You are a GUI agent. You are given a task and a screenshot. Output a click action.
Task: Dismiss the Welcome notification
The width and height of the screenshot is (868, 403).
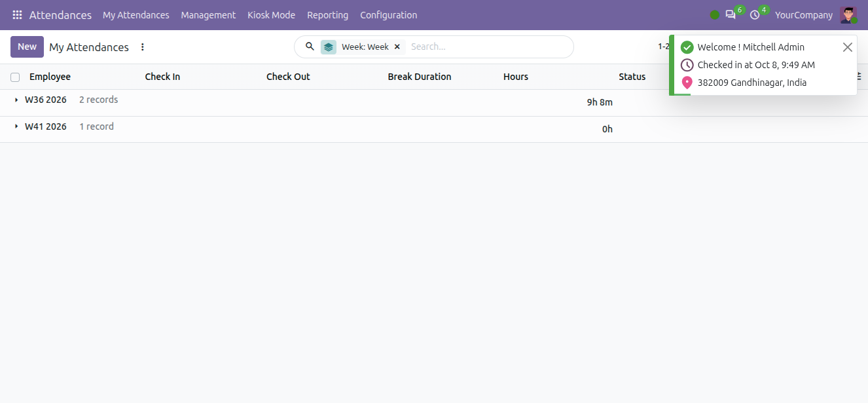pyautogui.click(x=848, y=47)
